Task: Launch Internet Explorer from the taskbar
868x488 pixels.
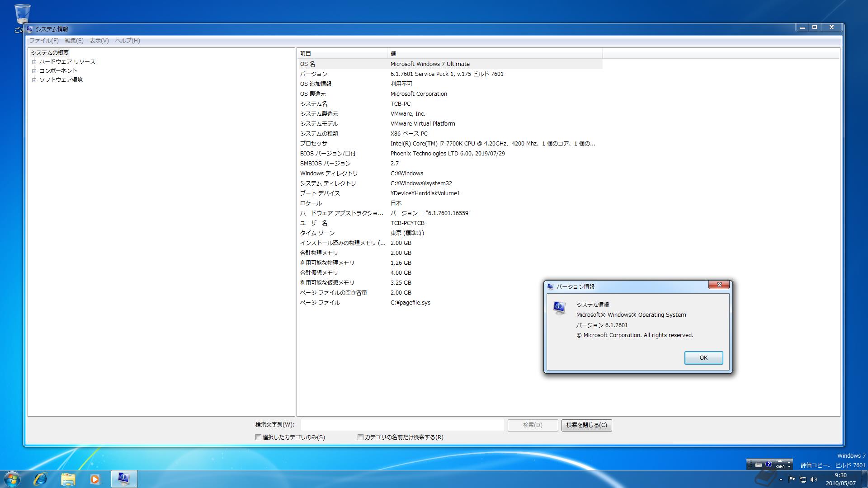Action: coord(41,479)
